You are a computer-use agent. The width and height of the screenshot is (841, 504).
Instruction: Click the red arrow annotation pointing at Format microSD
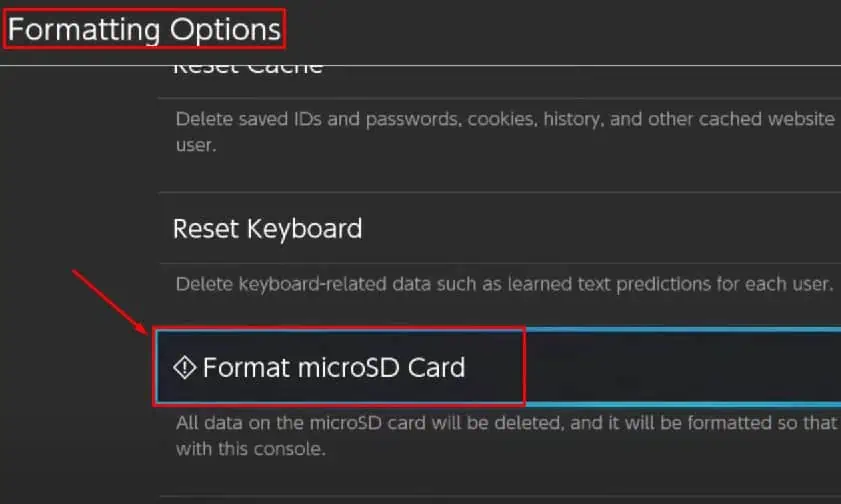point(110,299)
